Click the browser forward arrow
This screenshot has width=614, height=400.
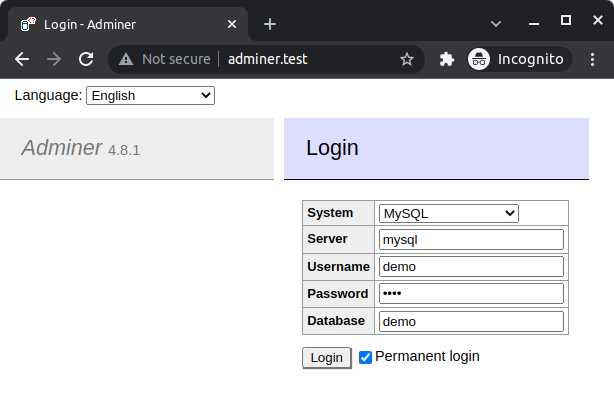(54, 59)
